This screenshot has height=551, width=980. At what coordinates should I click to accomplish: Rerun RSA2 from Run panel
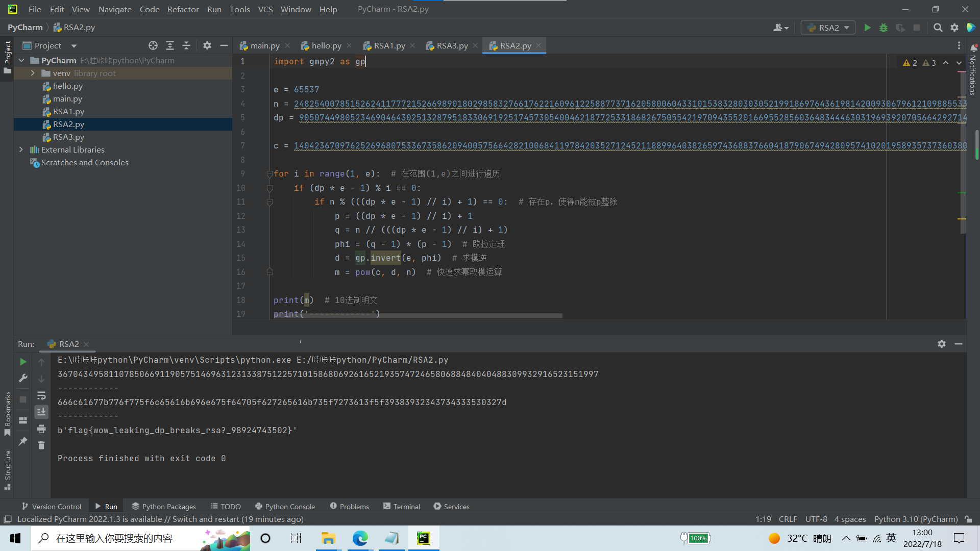tap(23, 362)
